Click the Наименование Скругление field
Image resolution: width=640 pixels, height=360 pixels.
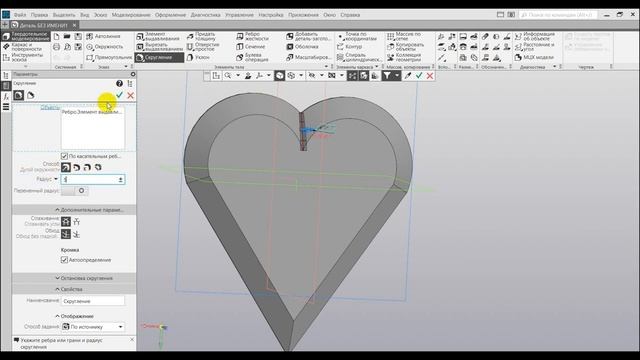point(93,301)
